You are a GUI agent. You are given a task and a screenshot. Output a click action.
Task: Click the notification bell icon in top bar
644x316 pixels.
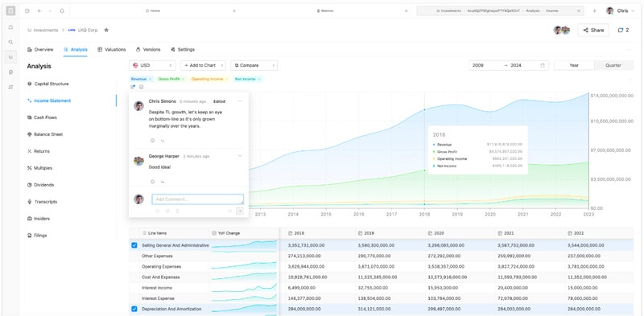pos(62,11)
